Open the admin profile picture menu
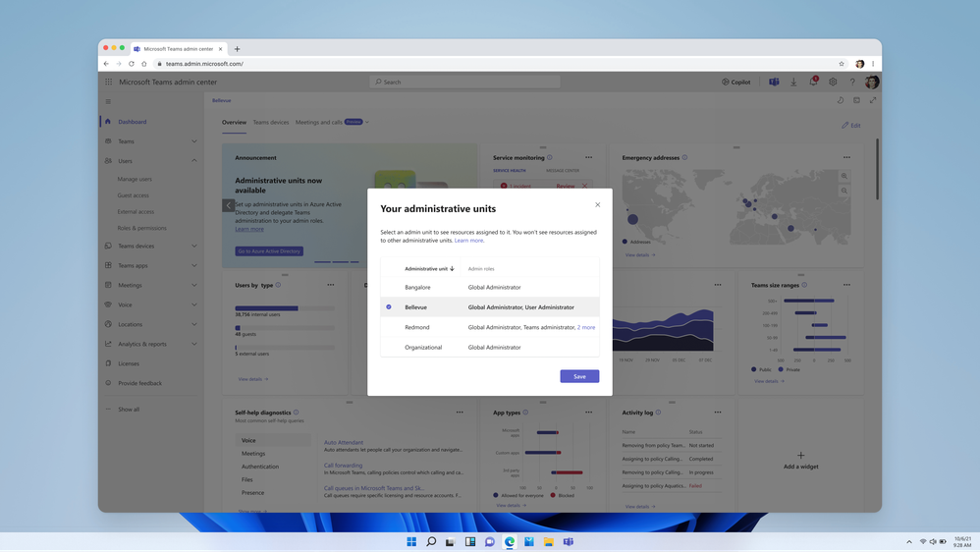Image resolution: width=980 pixels, height=552 pixels. [x=872, y=82]
